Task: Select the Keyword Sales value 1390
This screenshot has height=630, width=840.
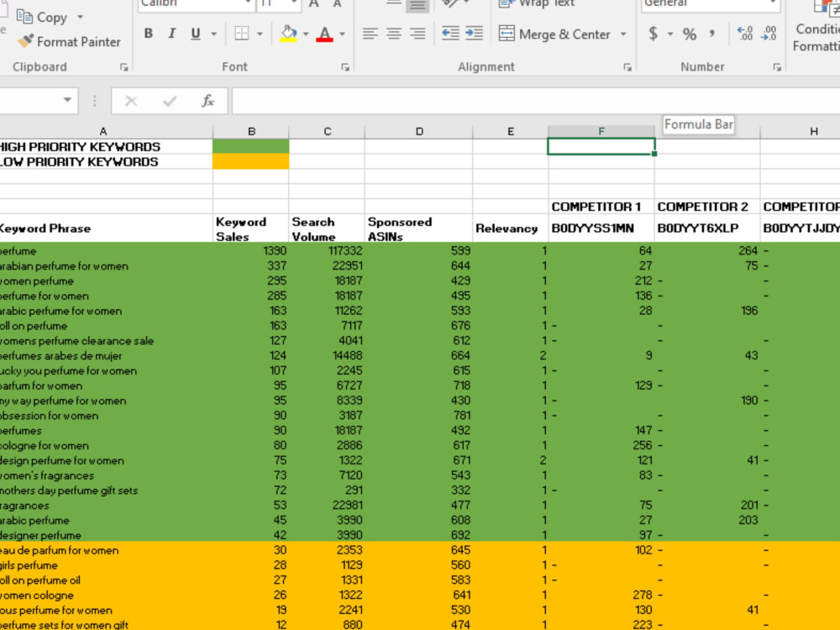Action: pyautogui.click(x=250, y=250)
